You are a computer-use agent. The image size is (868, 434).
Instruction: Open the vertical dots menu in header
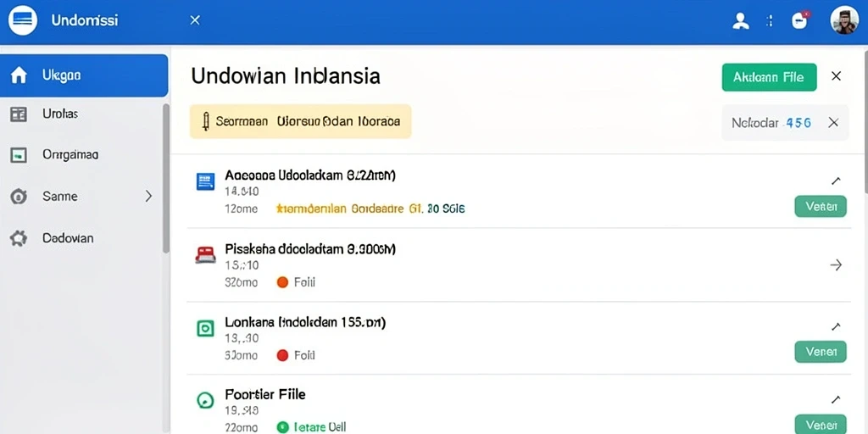pyautogui.click(x=769, y=21)
